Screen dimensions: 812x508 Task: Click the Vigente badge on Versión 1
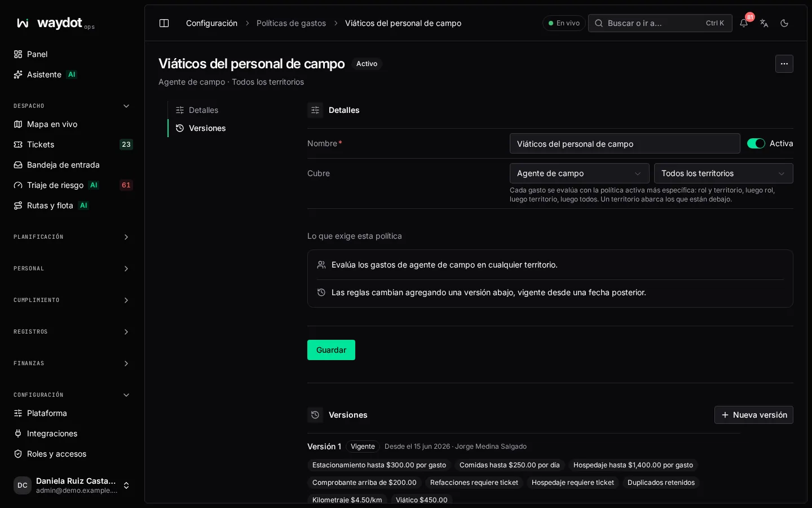click(363, 446)
